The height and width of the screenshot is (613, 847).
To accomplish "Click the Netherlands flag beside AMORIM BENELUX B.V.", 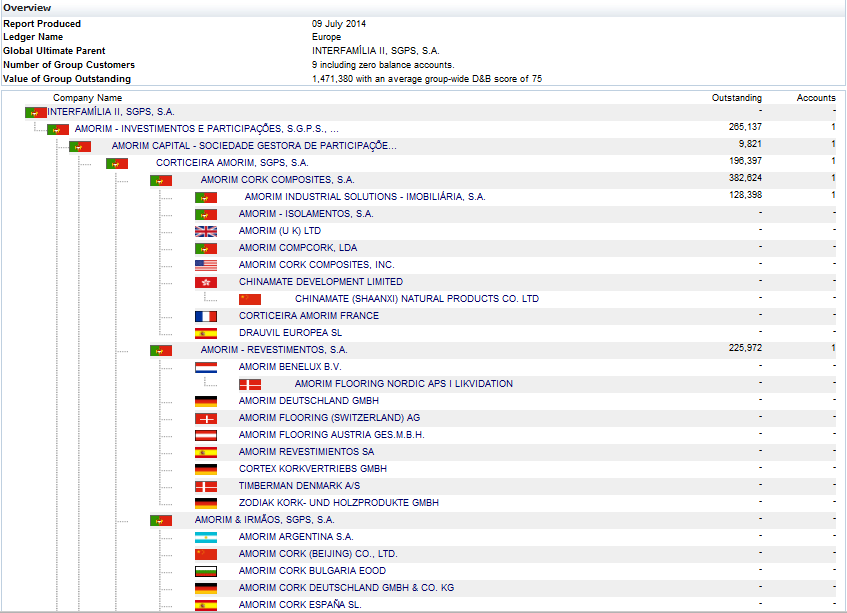I will pyautogui.click(x=206, y=367).
